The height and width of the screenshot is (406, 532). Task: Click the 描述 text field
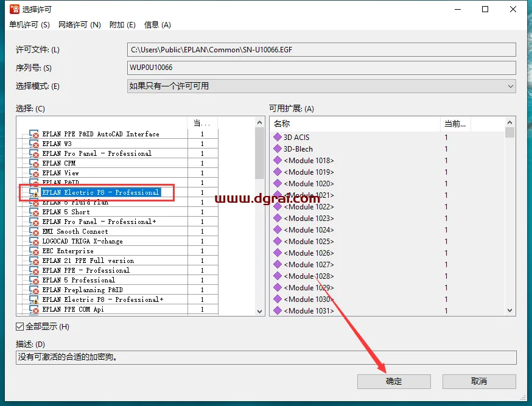pyautogui.click(x=266, y=357)
